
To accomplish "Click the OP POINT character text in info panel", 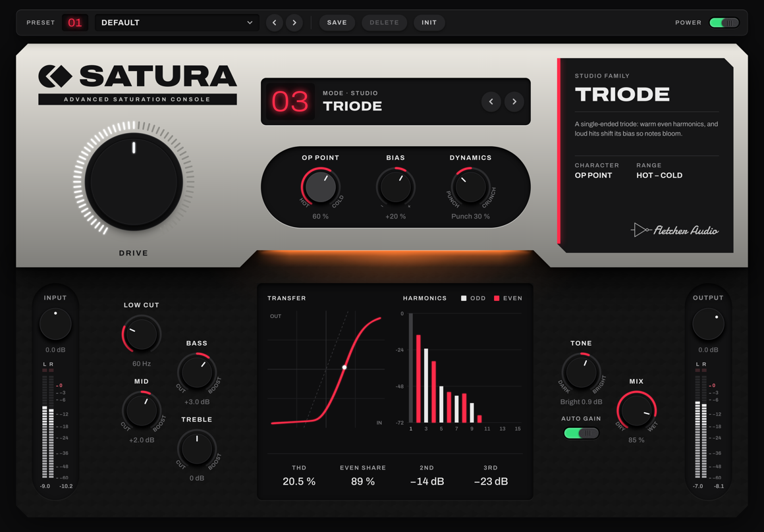I will coord(593,175).
